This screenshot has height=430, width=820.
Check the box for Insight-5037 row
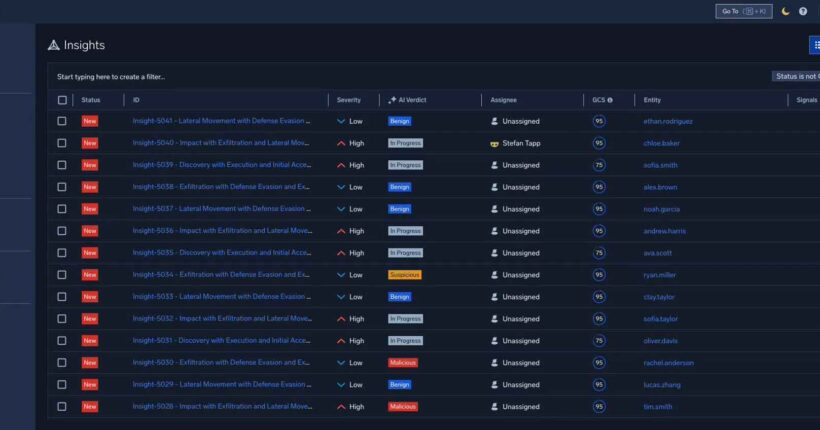point(62,209)
